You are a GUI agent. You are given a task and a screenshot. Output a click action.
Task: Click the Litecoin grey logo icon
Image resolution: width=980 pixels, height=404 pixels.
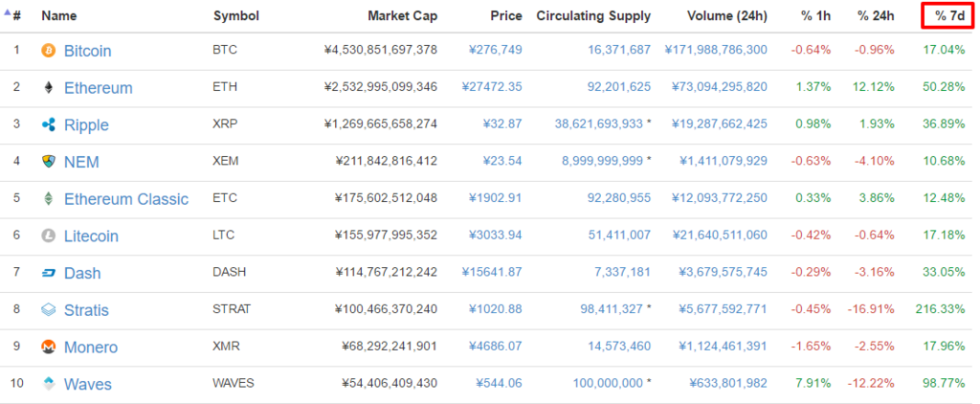point(48,236)
